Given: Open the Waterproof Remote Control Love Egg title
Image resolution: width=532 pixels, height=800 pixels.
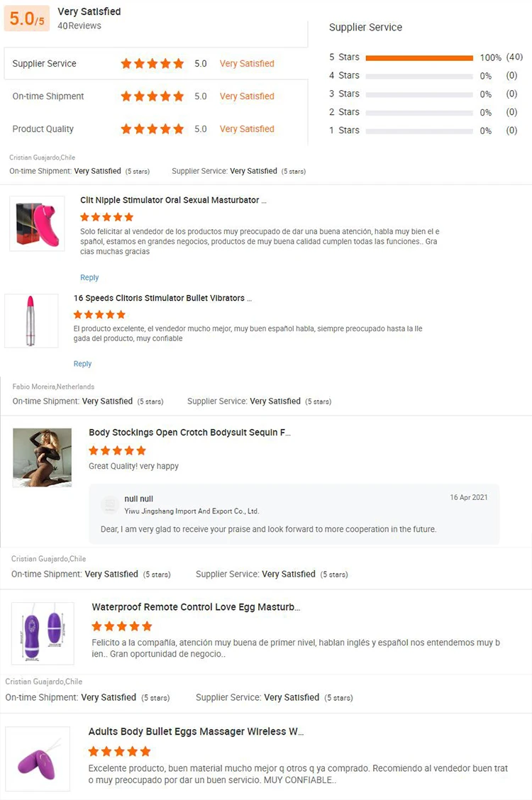Looking at the screenshot, I should click(x=196, y=608).
